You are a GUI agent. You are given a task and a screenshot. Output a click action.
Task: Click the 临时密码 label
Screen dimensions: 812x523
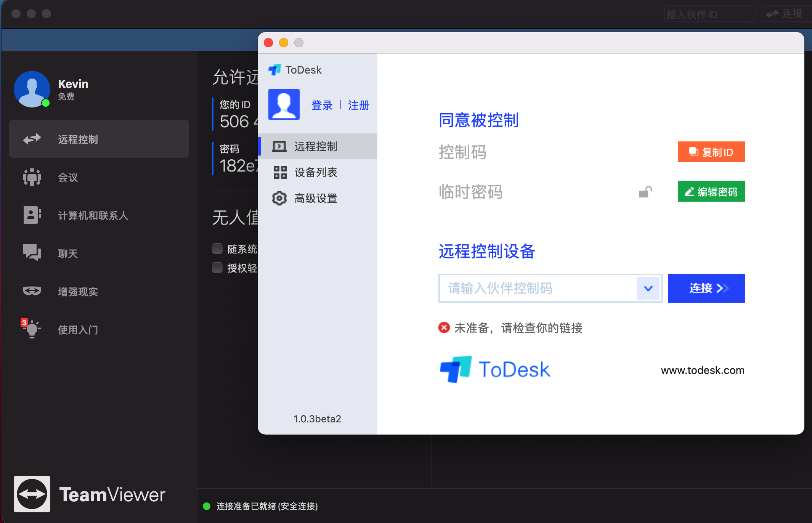471,192
